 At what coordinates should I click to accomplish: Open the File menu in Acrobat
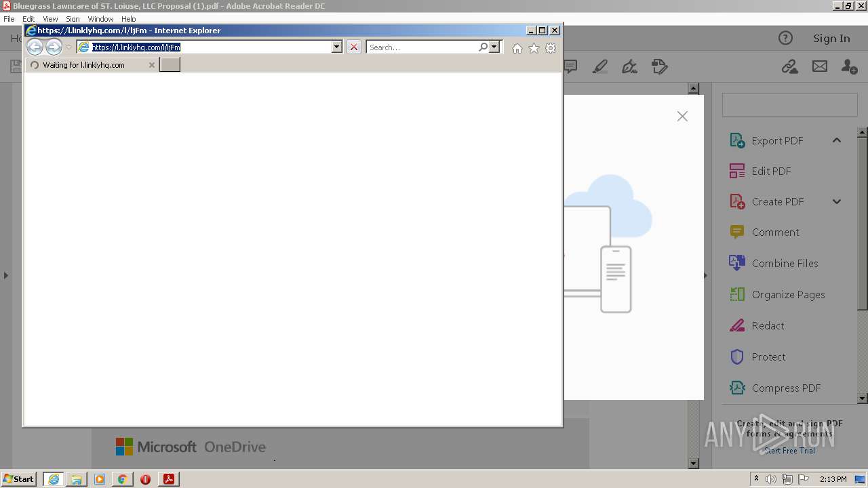tap(9, 19)
